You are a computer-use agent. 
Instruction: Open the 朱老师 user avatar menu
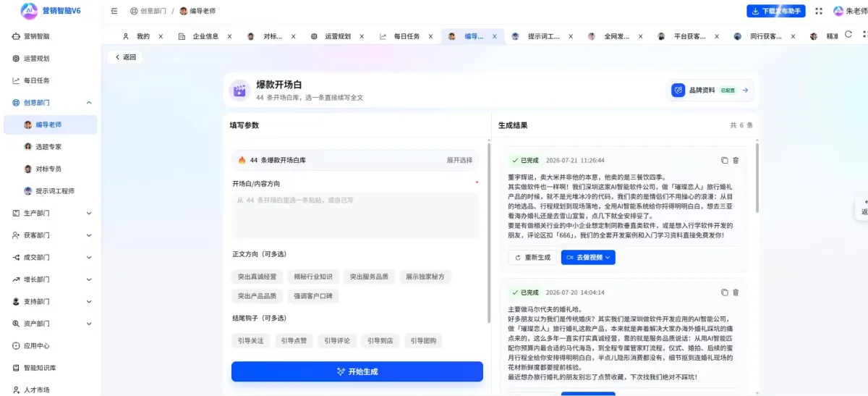pos(849,11)
